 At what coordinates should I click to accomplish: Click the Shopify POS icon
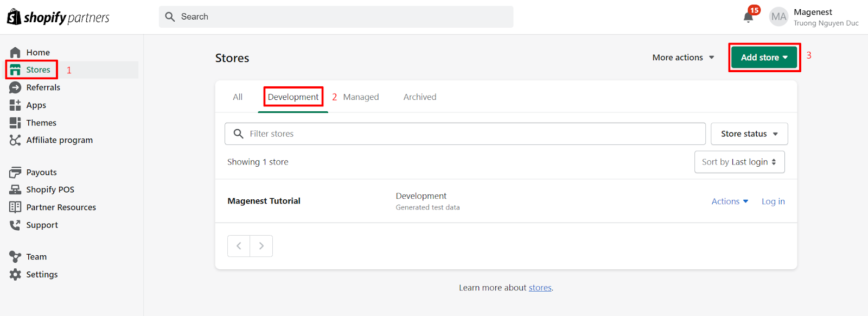[15, 189]
